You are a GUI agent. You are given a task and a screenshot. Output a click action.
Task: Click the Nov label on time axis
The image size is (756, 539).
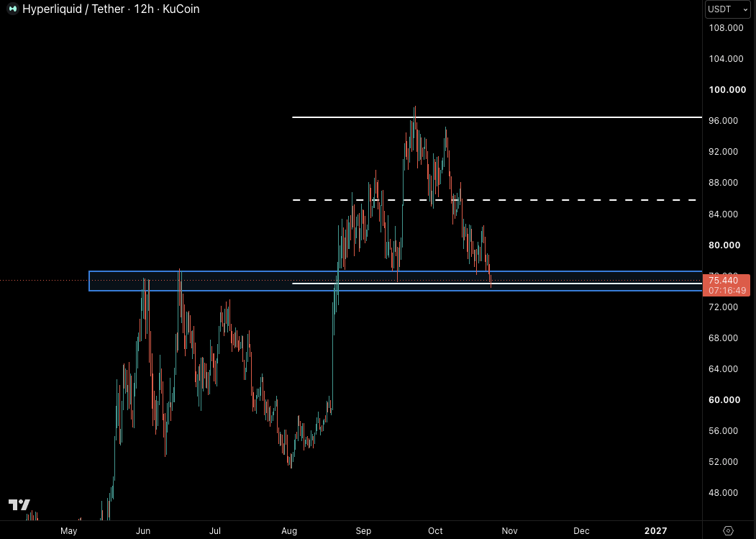[x=509, y=531]
